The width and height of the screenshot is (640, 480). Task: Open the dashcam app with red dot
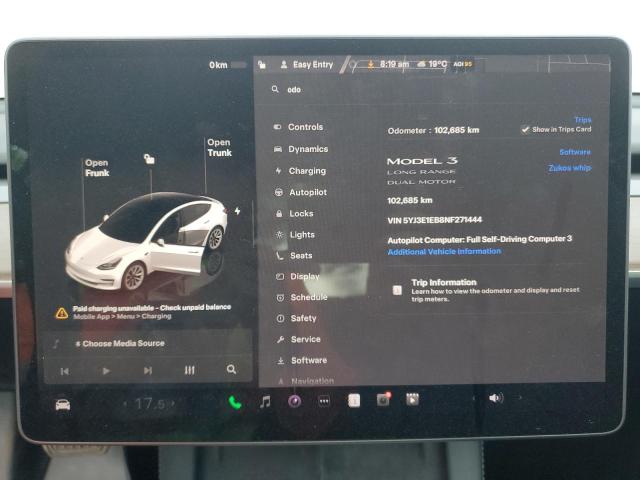(x=383, y=400)
